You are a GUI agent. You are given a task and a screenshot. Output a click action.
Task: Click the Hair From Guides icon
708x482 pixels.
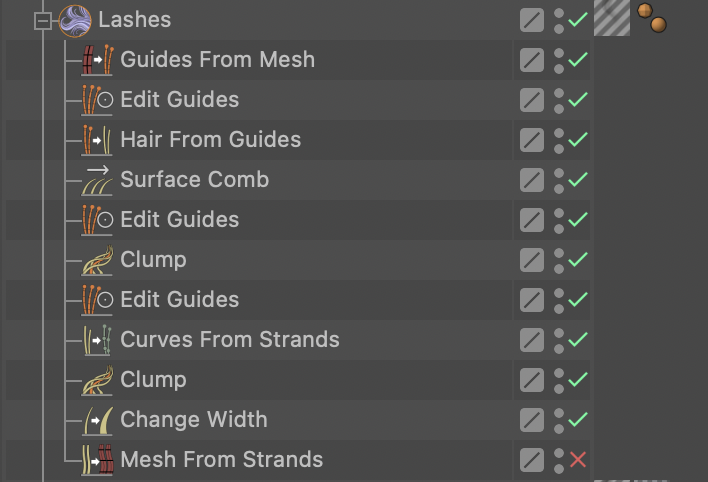coord(97,140)
